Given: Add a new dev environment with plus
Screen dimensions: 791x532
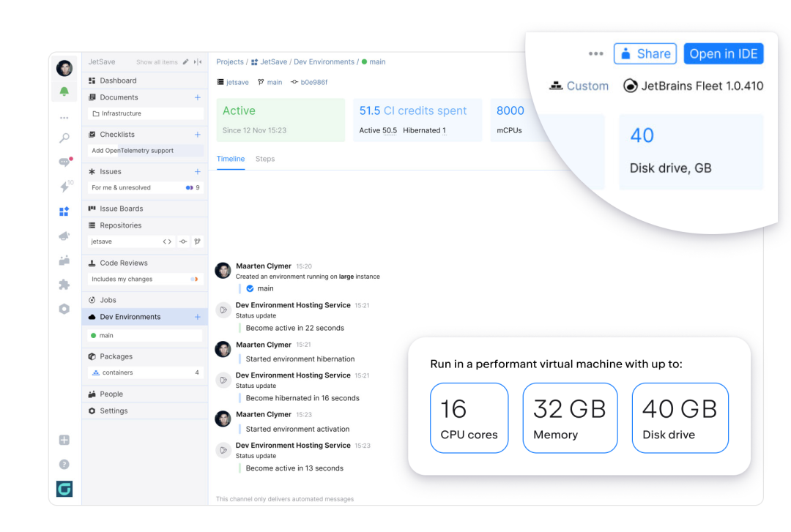Looking at the screenshot, I should click(x=198, y=317).
